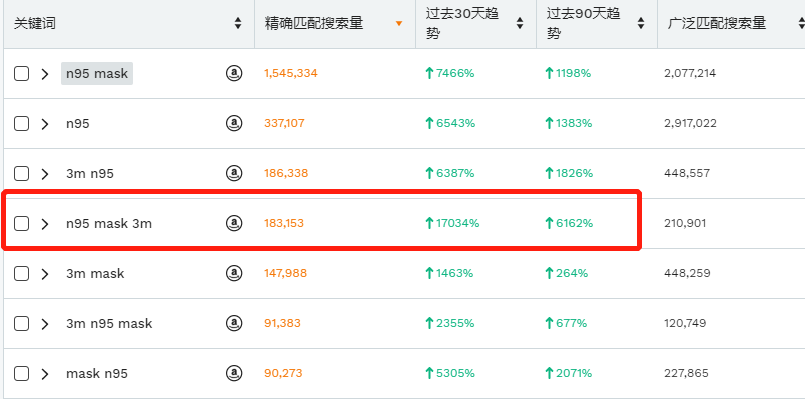Expand the n95 mask 3m row
Image resolution: width=805 pixels, height=399 pixels.
(x=45, y=223)
